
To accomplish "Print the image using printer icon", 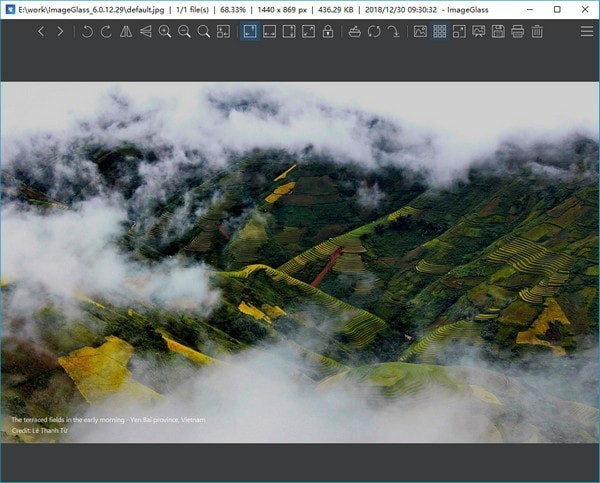I will [517, 32].
